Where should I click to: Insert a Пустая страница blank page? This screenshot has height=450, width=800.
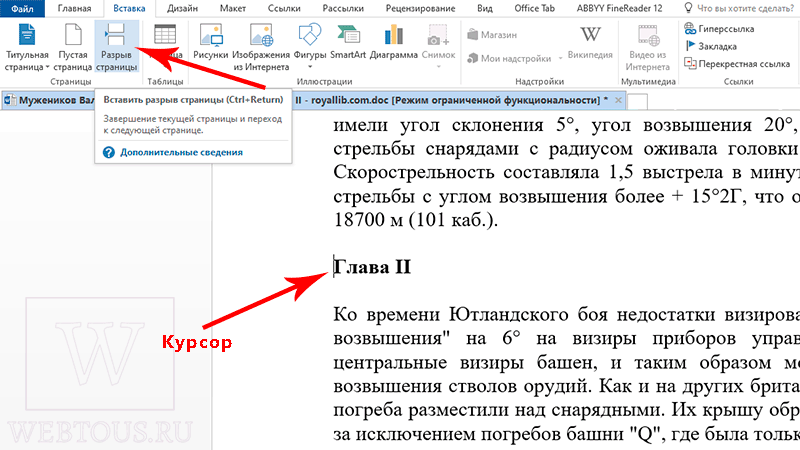tap(73, 47)
